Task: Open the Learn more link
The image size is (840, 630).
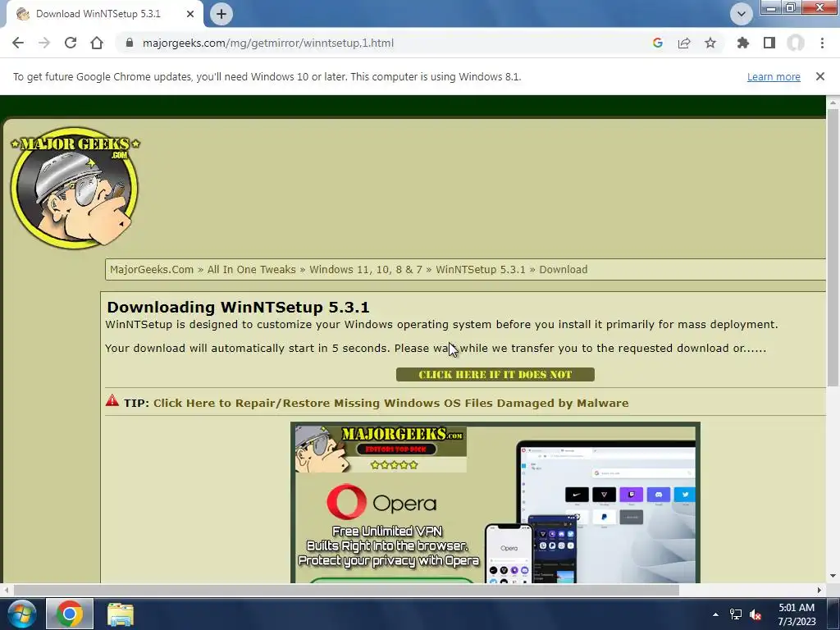Action: pyautogui.click(x=774, y=76)
